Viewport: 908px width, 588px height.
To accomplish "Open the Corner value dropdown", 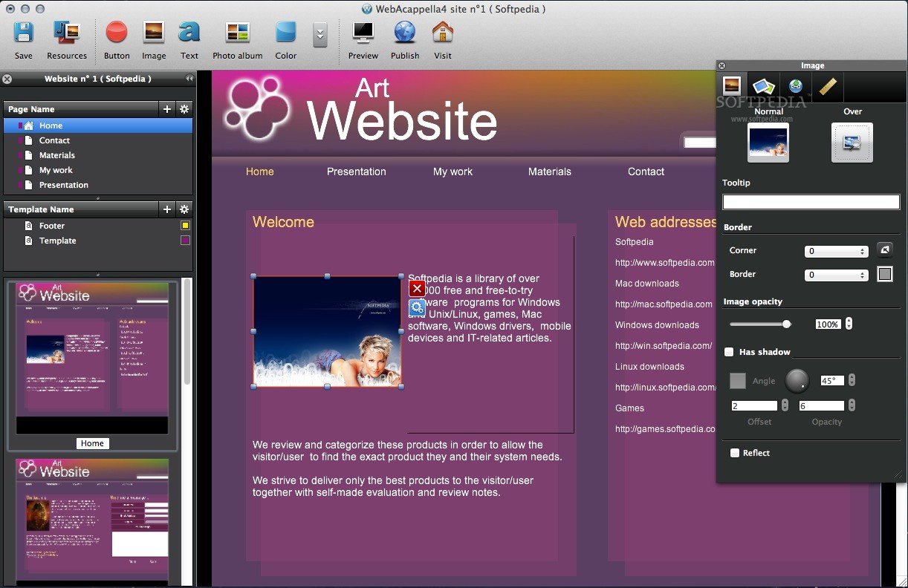I will [x=837, y=251].
